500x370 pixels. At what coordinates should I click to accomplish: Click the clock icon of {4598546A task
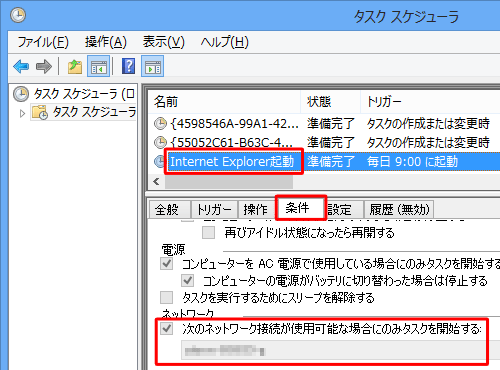point(160,124)
